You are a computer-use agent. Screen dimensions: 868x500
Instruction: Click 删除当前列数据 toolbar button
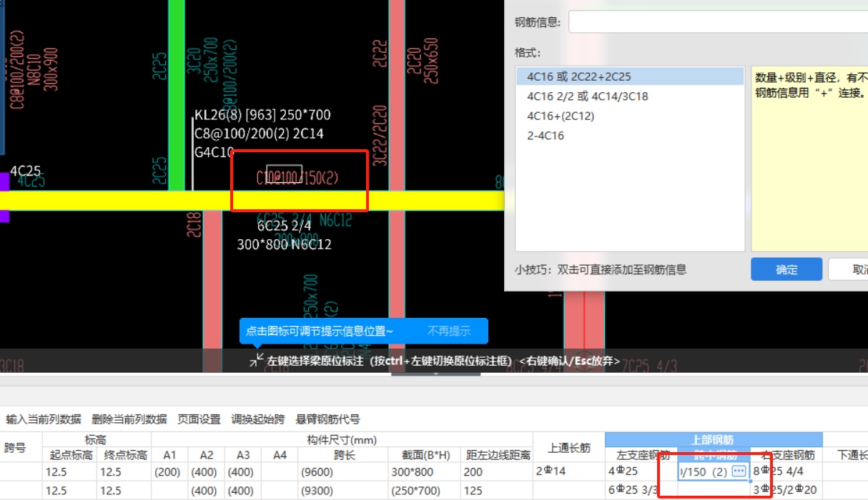tap(129, 419)
